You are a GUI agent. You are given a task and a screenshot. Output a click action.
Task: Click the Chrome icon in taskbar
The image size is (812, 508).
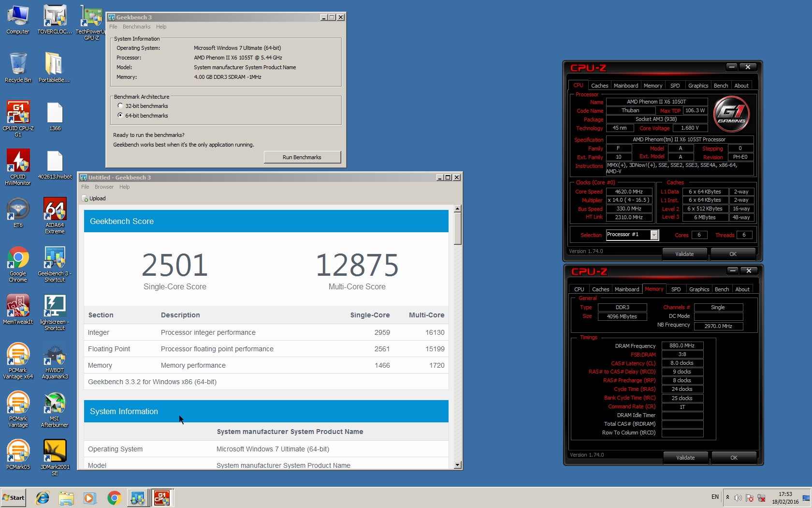tap(114, 498)
